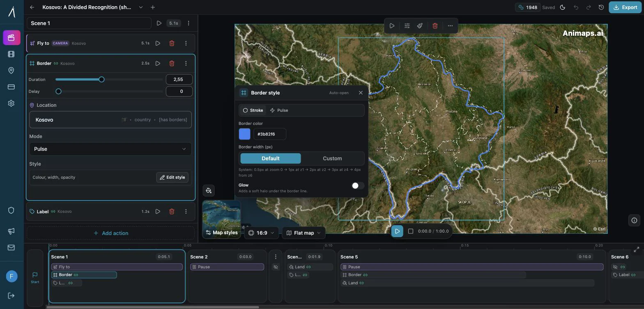Expand the Mode Pulse dropdown

pyautogui.click(x=110, y=149)
